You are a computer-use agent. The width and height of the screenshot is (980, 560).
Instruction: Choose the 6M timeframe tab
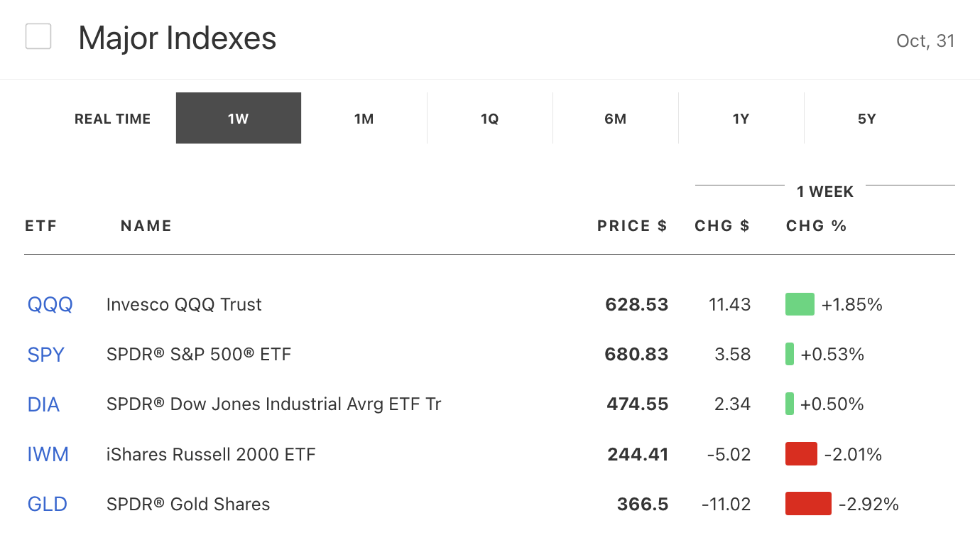click(616, 119)
